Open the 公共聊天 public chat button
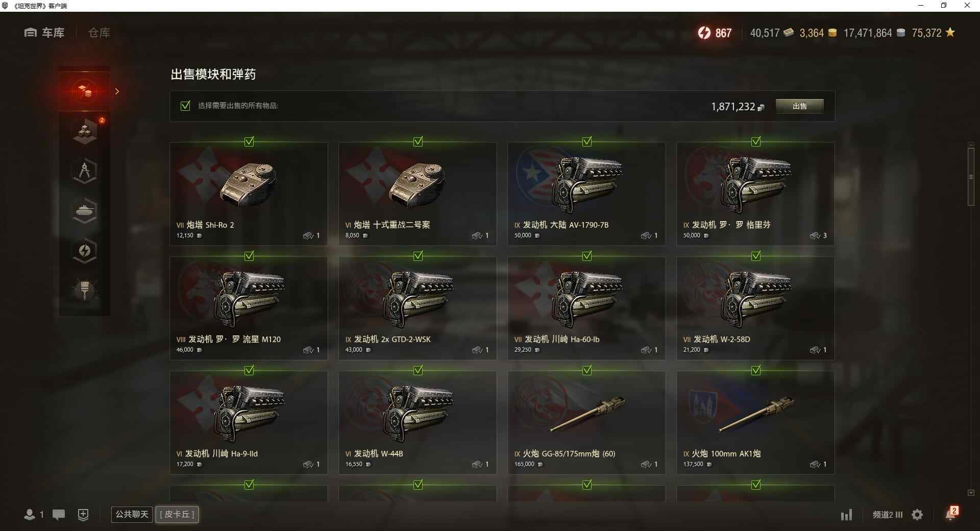Image resolution: width=980 pixels, height=531 pixels. 132,514
